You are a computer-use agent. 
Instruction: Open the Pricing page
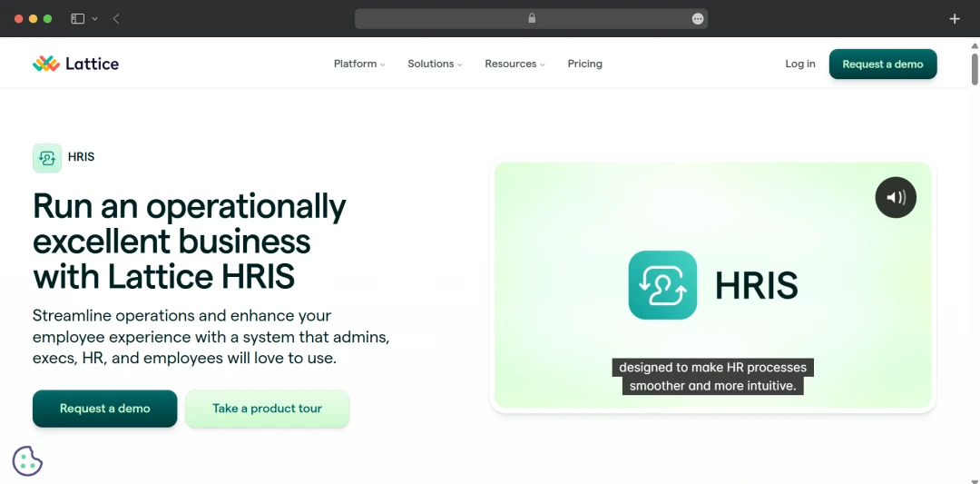585,64
